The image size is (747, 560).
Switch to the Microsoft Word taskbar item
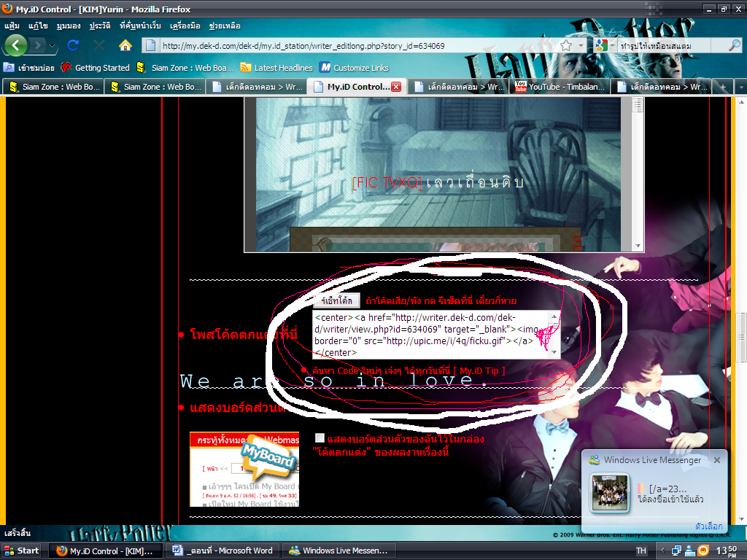(223, 551)
